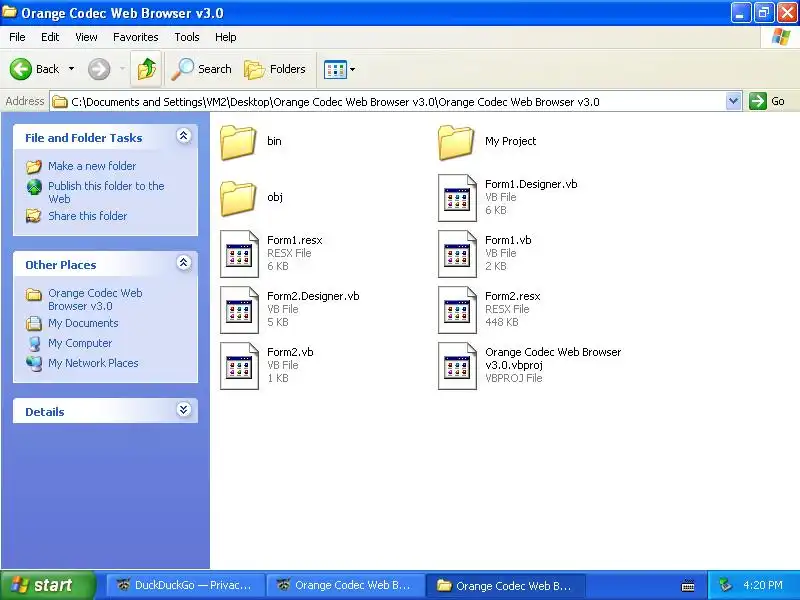Viewport: 800px width, 600px height.
Task: Click the My Computer icon in sidebar
Action: [x=34, y=343]
